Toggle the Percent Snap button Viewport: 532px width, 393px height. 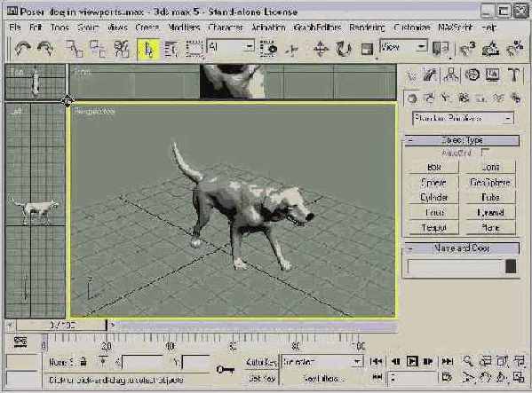(x=514, y=50)
